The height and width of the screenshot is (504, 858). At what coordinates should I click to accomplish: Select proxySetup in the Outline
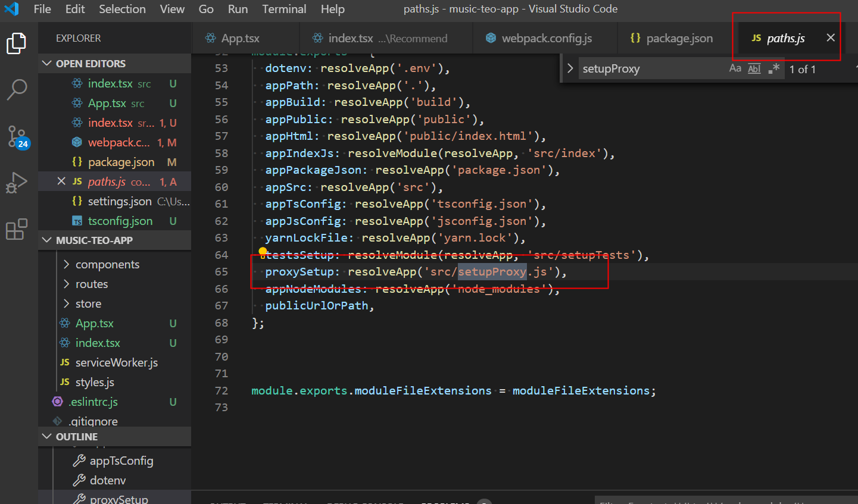click(114, 497)
